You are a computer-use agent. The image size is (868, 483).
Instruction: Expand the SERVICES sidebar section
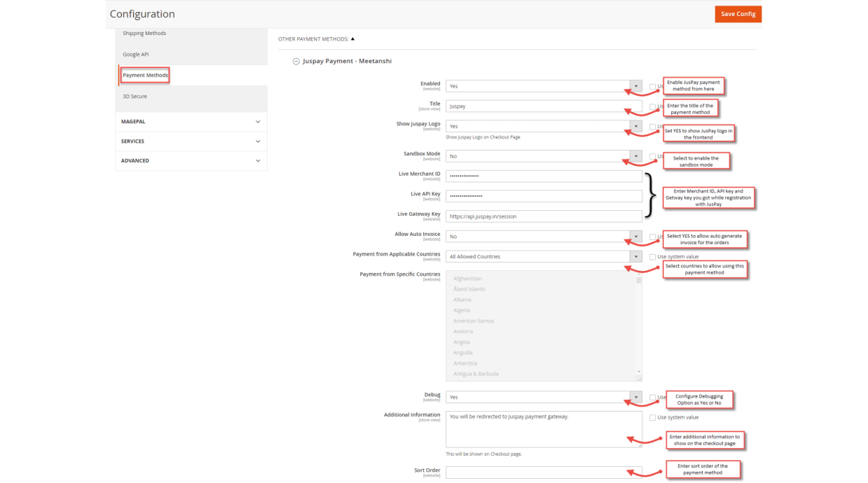(191, 141)
